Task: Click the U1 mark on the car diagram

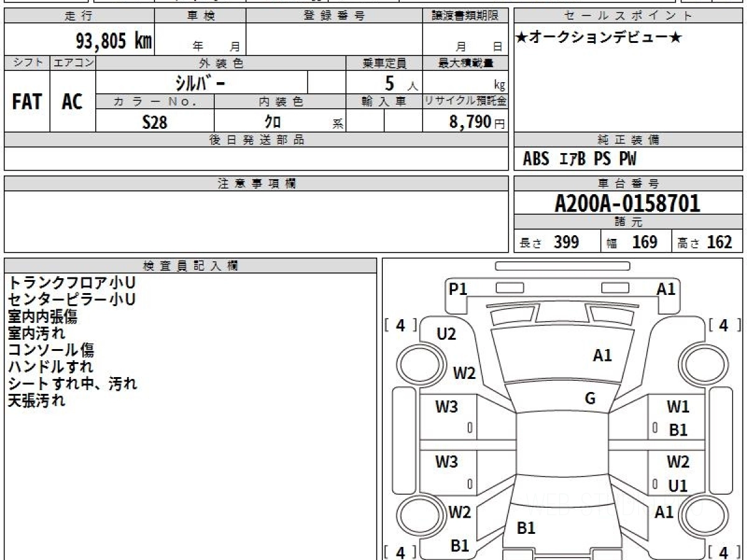Action: click(678, 485)
